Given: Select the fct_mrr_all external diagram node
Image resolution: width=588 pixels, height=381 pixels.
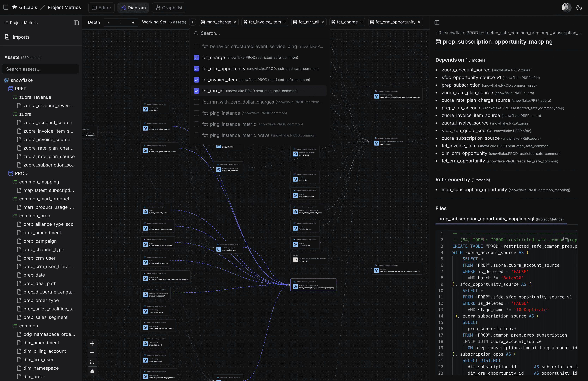Looking at the screenshot, I should coord(309,259).
